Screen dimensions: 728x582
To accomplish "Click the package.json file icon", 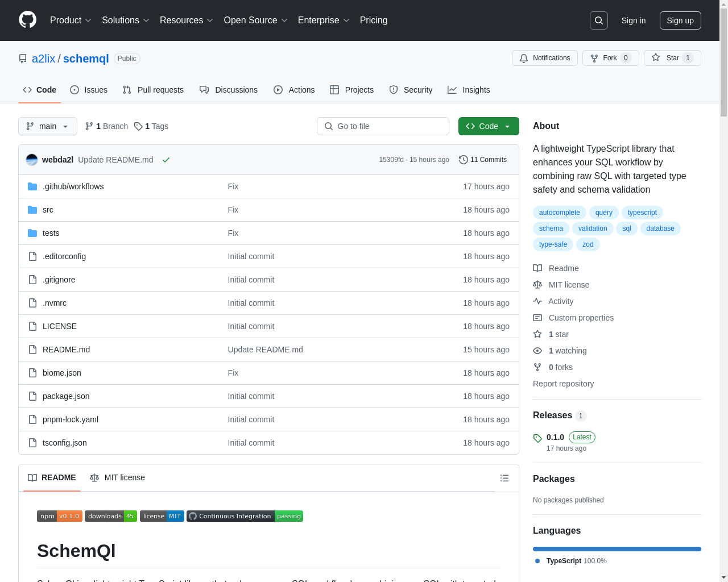I will [32, 396].
